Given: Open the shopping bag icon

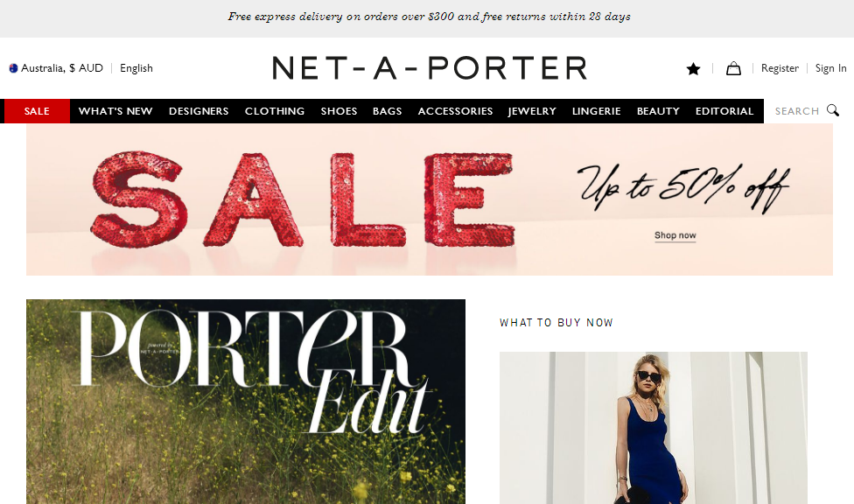Looking at the screenshot, I should [x=733, y=68].
